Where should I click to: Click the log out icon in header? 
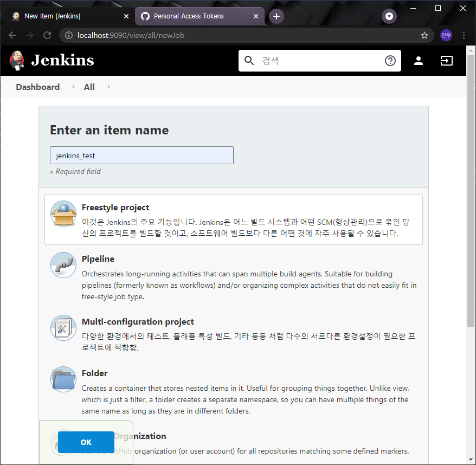(x=446, y=61)
